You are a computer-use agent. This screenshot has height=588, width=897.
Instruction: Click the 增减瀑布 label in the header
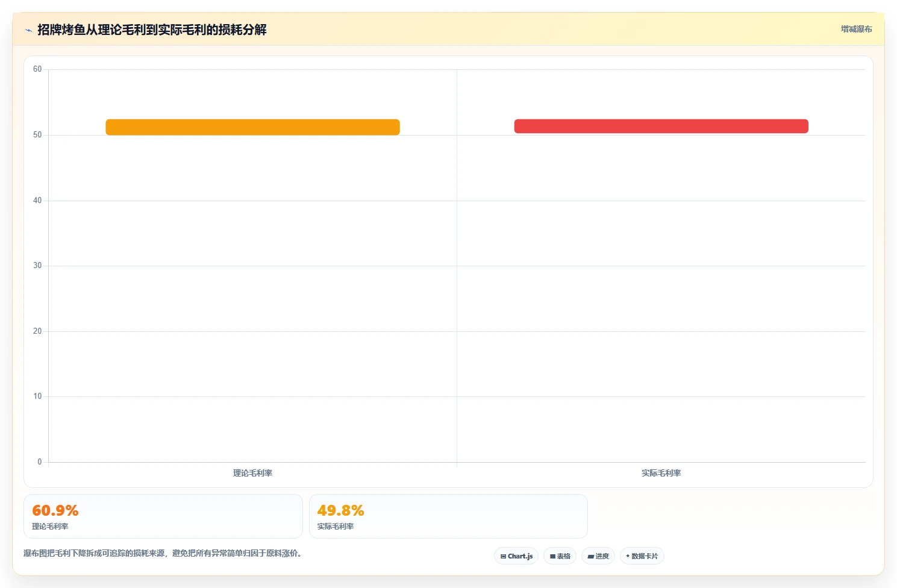click(x=856, y=29)
